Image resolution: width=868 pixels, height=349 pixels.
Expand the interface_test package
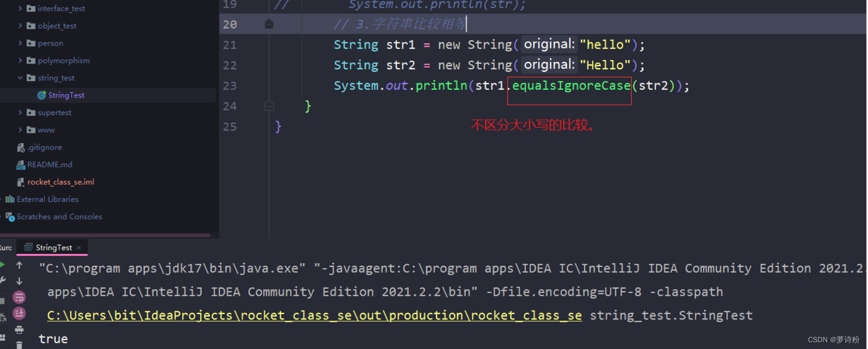pos(20,8)
